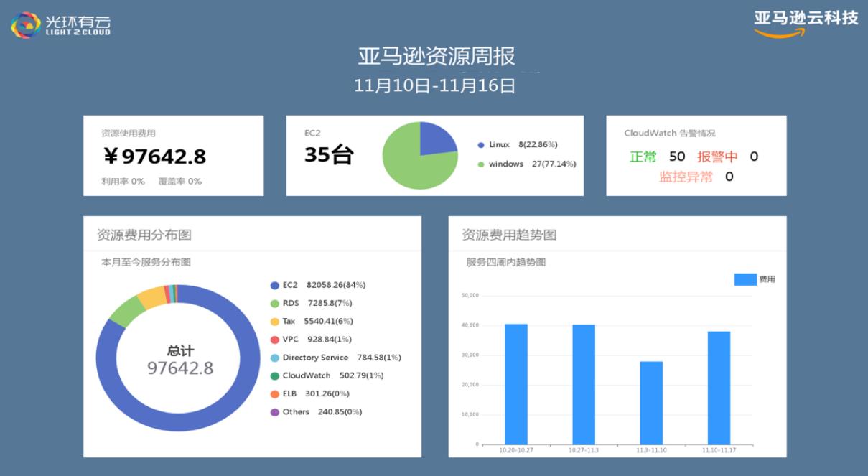The height and width of the screenshot is (476, 868).
Task: Click the 40,000 y-axis label
Action: point(469,325)
